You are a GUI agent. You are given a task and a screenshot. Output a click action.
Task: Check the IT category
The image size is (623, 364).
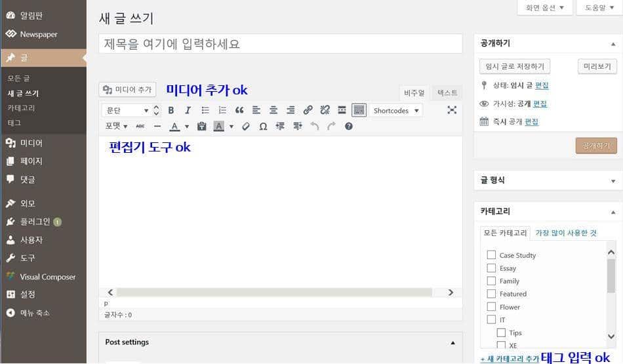click(491, 319)
